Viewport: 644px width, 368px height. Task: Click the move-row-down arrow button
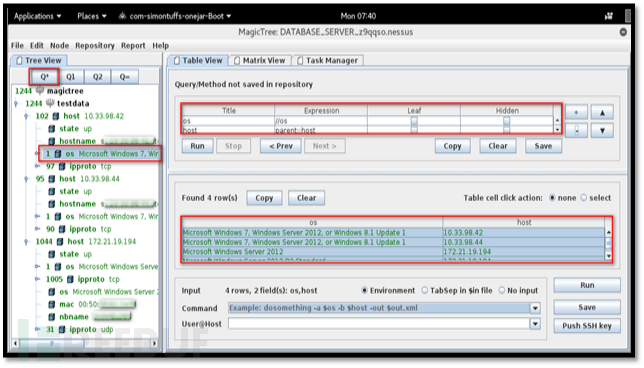tap(602, 131)
